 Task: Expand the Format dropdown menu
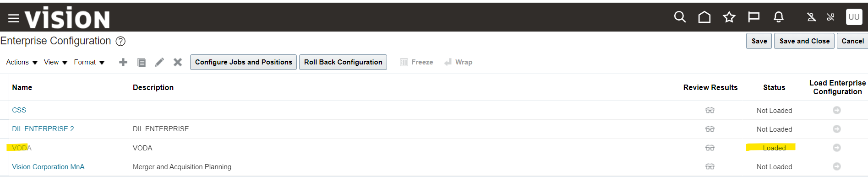pos(89,62)
